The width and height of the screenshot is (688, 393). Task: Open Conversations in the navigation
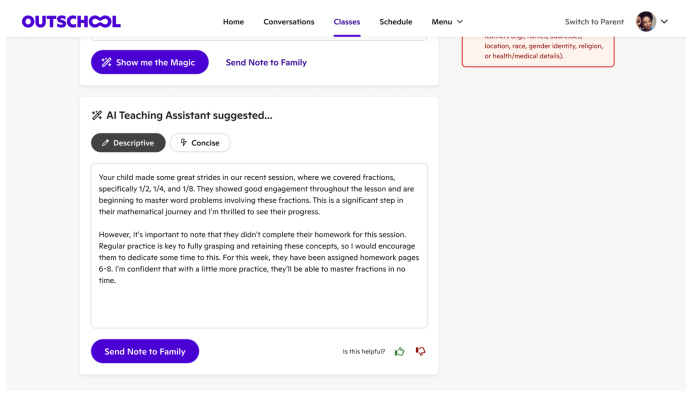pyautogui.click(x=289, y=21)
